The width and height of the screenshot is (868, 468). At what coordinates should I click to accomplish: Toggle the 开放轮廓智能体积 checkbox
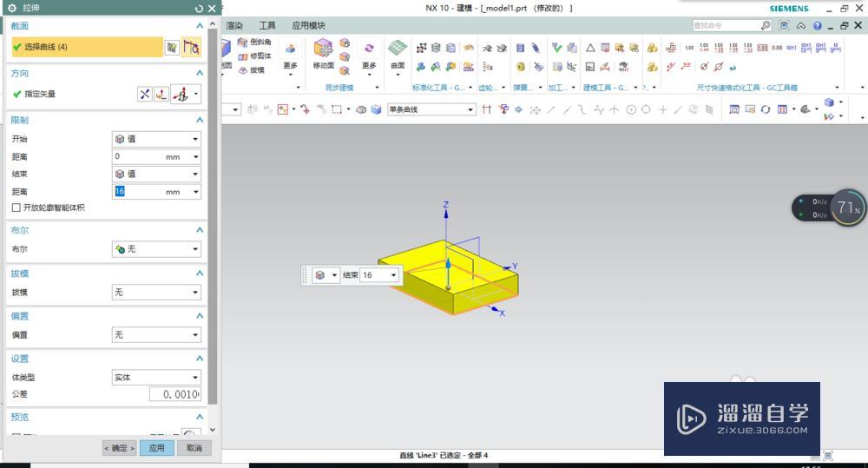pyautogui.click(x=16, y=208)
